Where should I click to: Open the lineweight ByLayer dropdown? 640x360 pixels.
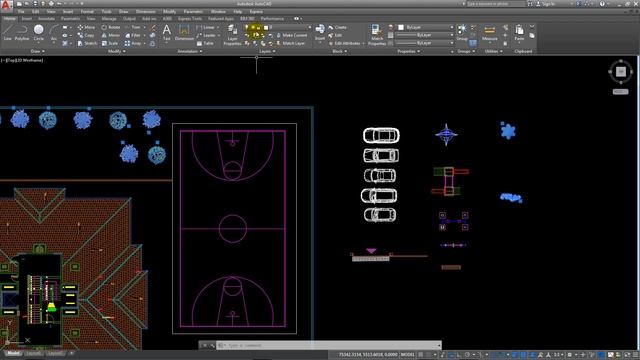click(426, 35)
